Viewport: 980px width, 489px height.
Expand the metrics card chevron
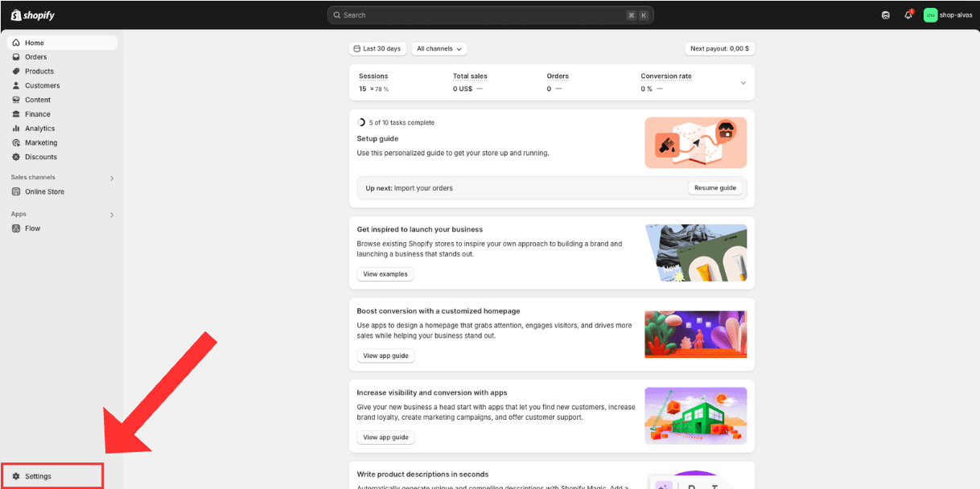pos(743,83)
